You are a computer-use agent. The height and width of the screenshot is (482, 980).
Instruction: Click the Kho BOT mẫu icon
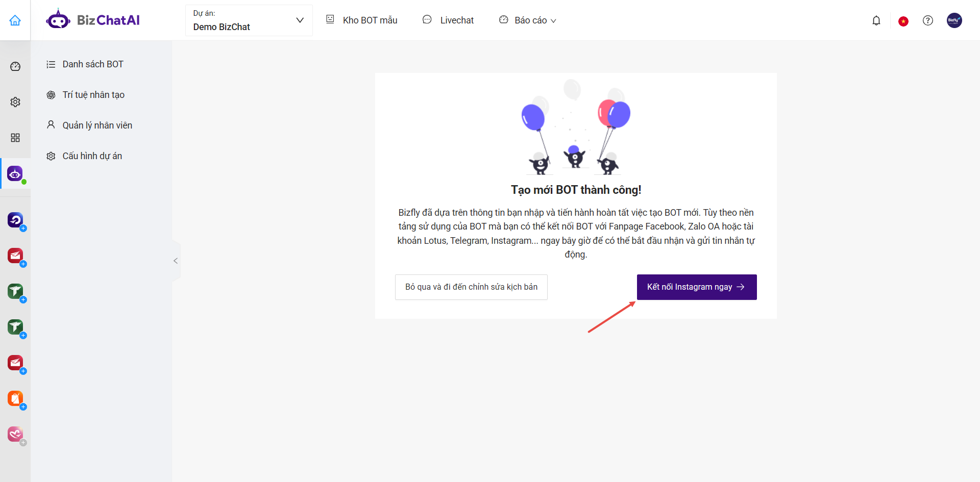click(330, 19)
